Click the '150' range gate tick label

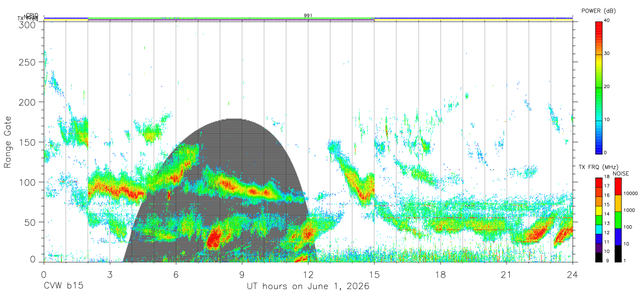[x=27, y=142]
